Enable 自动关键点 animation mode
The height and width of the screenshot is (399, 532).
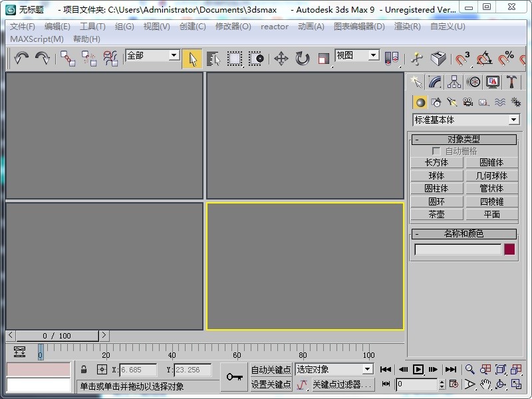coord(270,369)
